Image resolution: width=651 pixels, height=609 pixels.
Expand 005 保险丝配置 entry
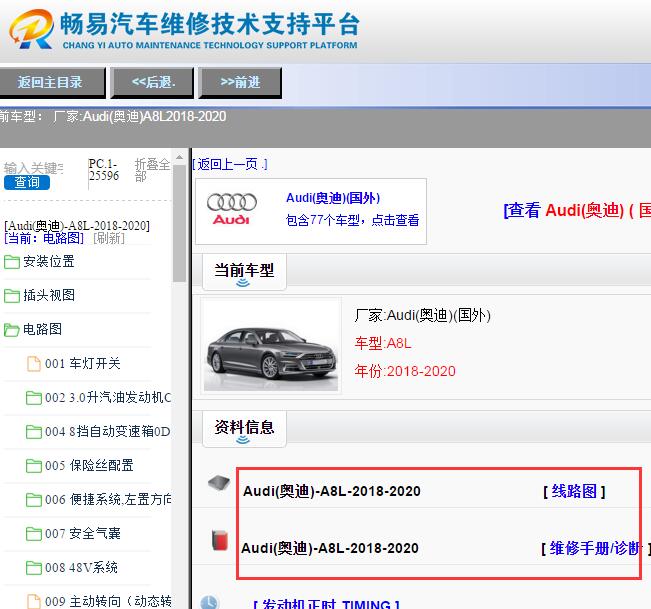tap(89, 466)
